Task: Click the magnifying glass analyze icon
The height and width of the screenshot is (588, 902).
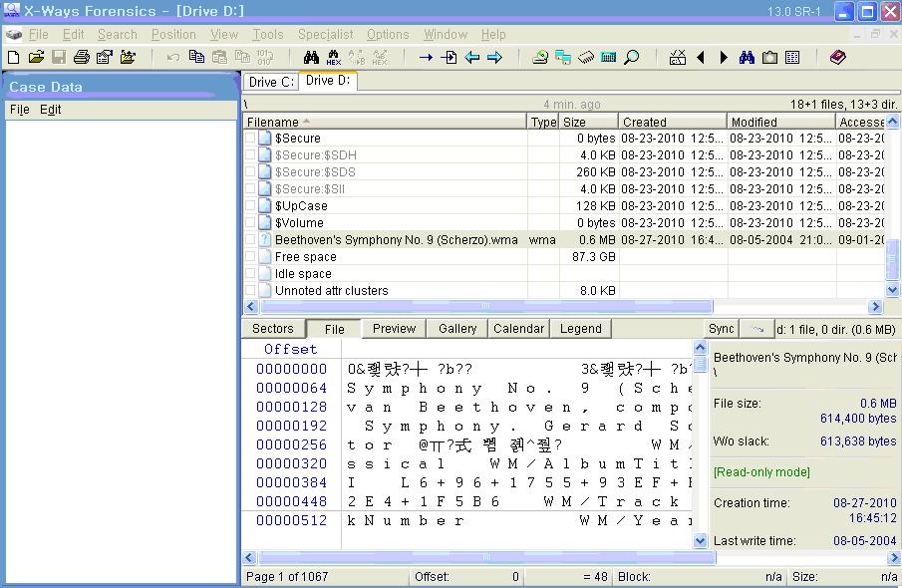Action: click(x=632, y=57)
